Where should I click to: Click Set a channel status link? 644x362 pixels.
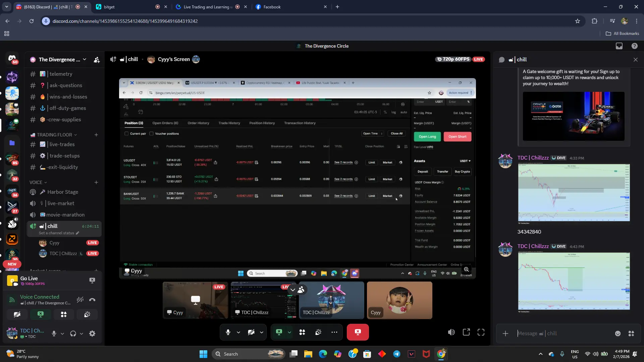coord(56,233)
